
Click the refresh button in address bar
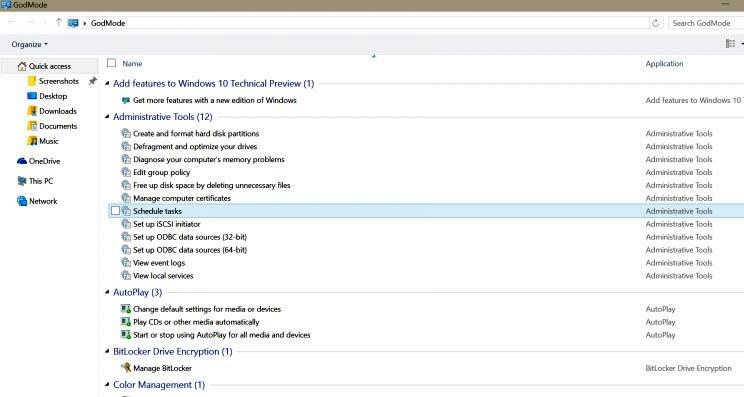coord(655,23)
